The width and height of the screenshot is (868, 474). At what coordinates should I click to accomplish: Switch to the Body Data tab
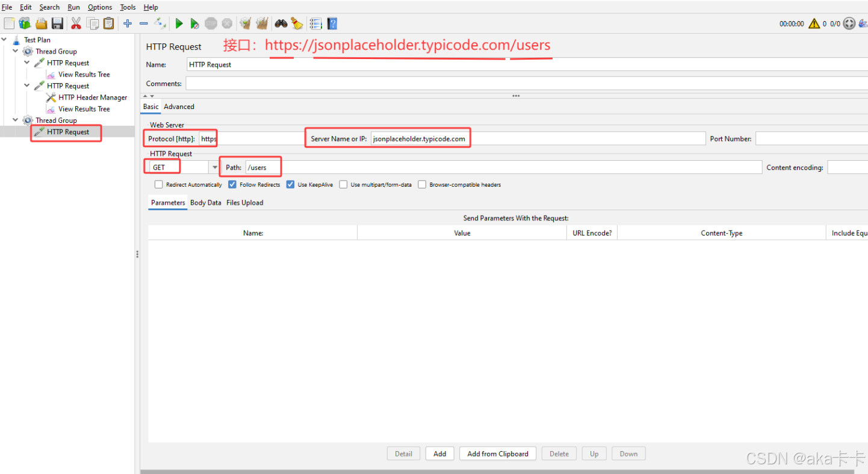tap(206, 203)
